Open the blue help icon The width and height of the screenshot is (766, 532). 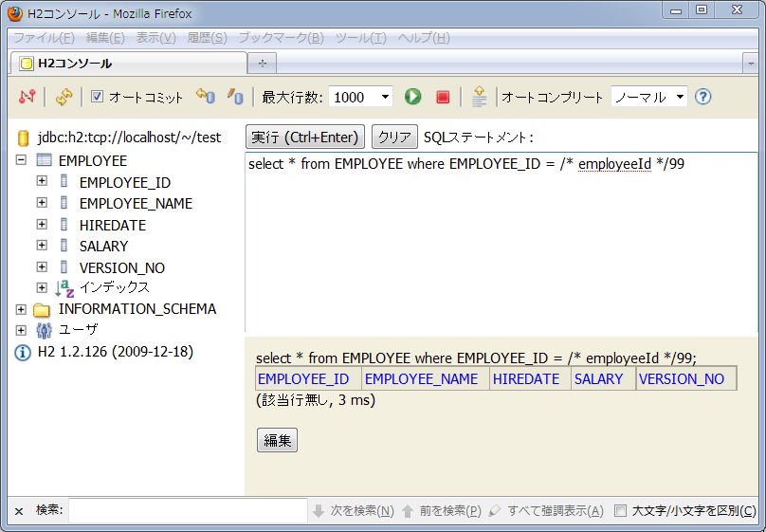point(702,97)
